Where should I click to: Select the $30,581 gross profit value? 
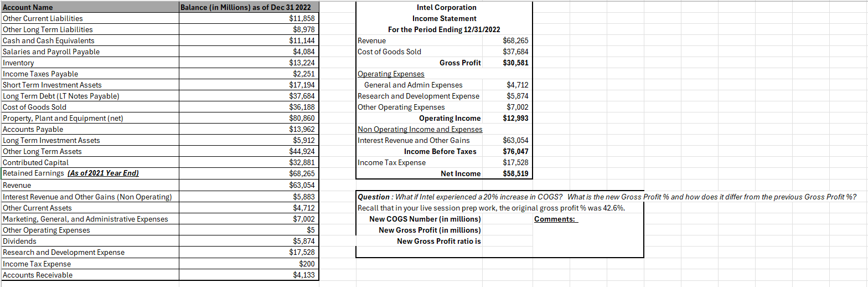[x=515, y=63]
